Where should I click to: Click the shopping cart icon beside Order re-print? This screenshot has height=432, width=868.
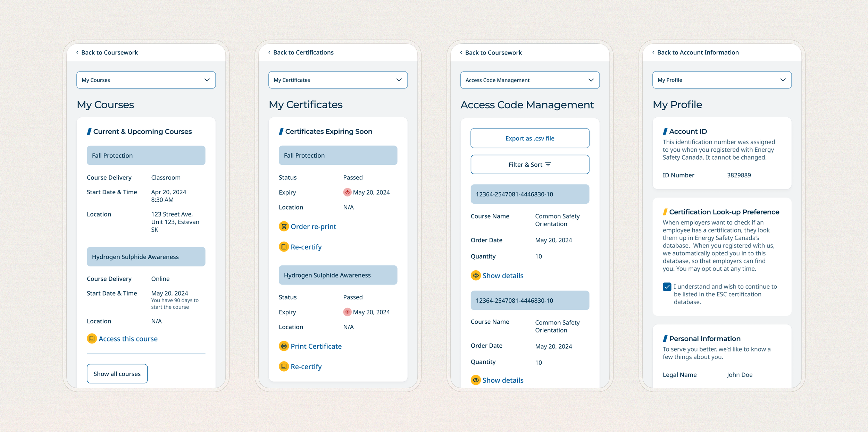[x=284, y=226]
